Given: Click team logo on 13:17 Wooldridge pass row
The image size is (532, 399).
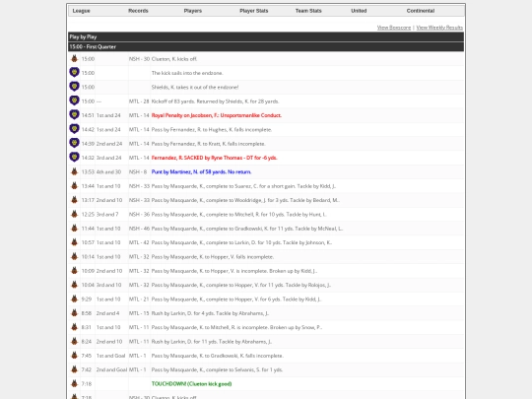Looking at the screenshot, I should (74, 200).
